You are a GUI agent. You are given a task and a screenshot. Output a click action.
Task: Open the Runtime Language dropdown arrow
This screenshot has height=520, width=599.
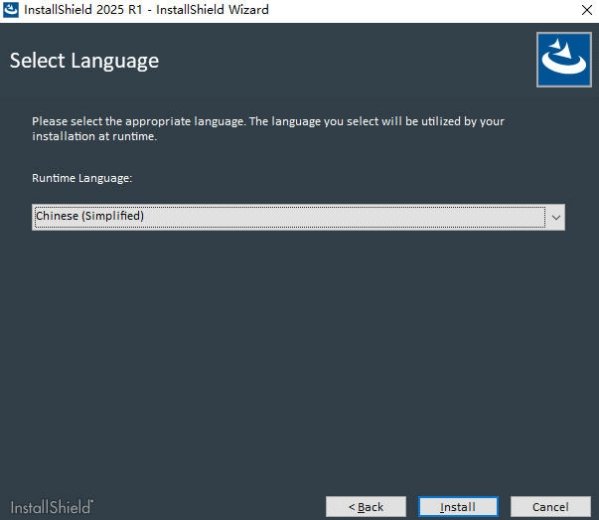pyautogui.click(x=556, y=217)
